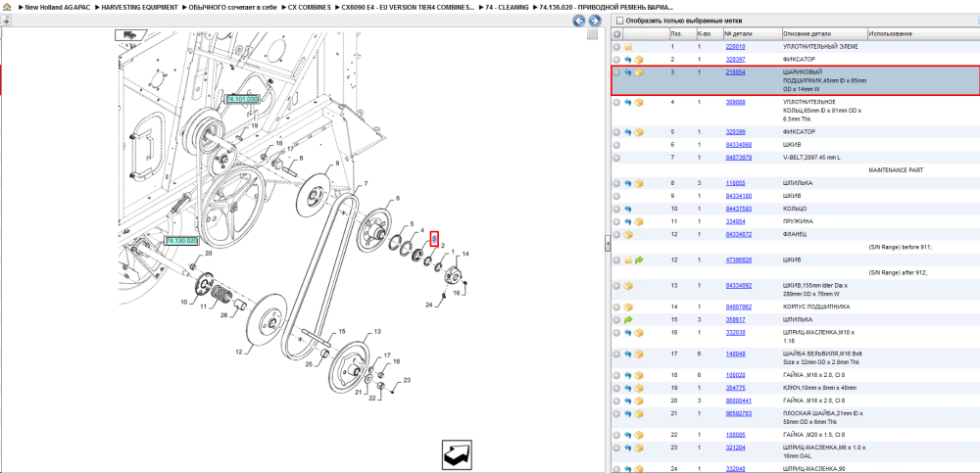Click green arrow icon for ШПИЛЬКА 358617
Screen dimensions: 980x473
pos(628,320)
